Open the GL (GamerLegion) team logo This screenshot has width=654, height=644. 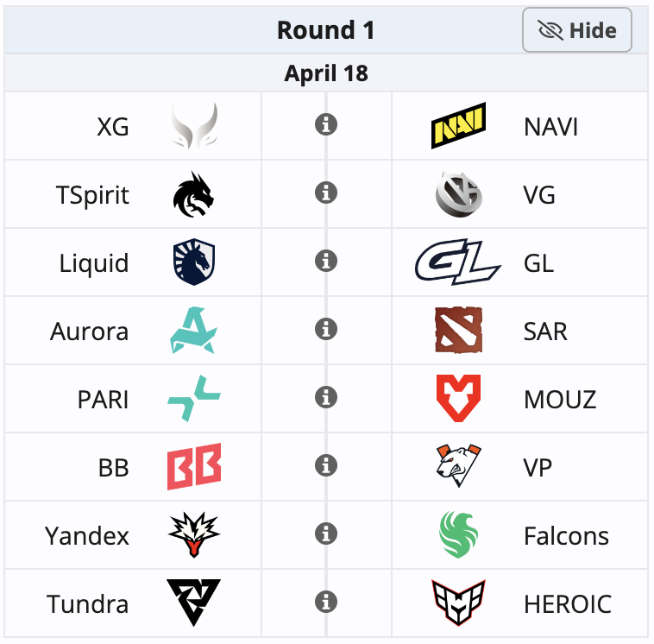458,262
